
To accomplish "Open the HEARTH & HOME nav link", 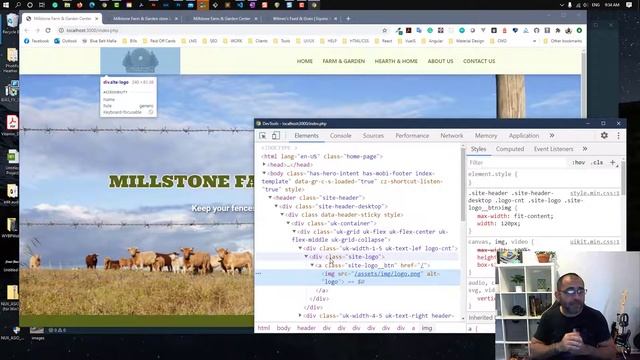I will click(x=396, y=61).
